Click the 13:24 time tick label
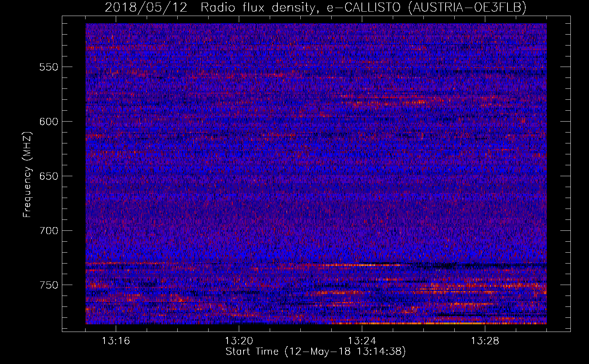The width and height of the screenshot is (589, 364). [362, 341]
